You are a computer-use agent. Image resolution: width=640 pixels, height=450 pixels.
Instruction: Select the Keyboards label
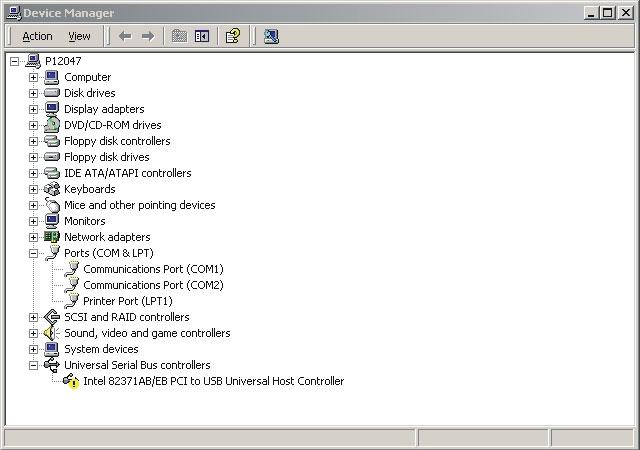pyautogui.click(x=90, y=189)
